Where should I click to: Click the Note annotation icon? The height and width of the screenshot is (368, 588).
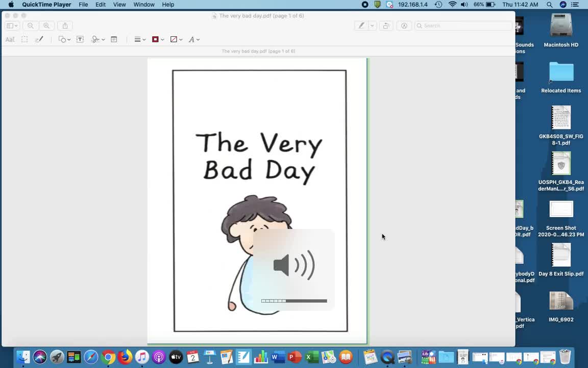coord(114,39)
